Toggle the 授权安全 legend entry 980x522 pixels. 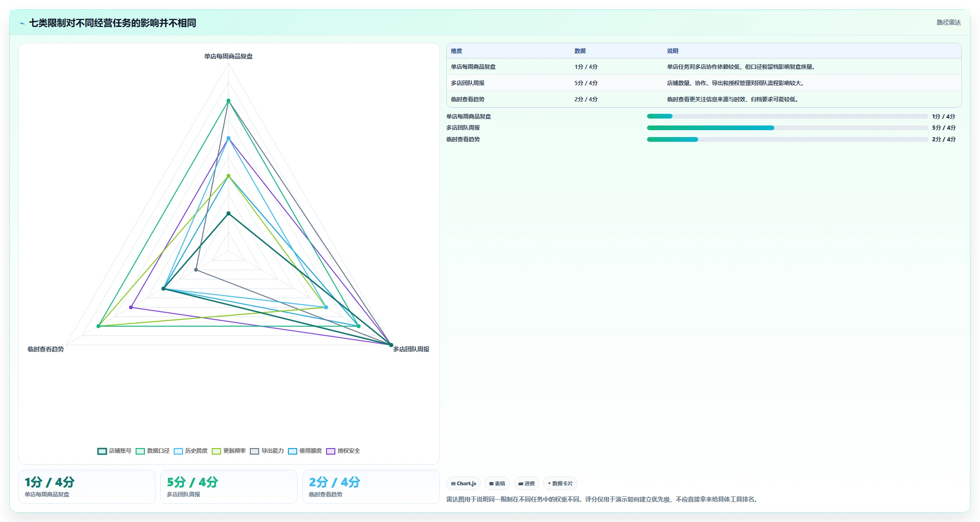pyautogui.click(x=343, y=451)
